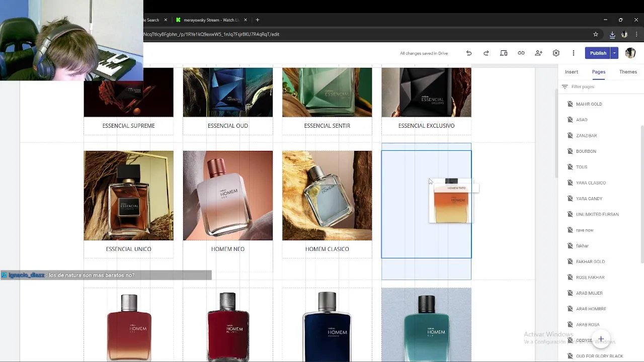Viewport: 644px width, 362px height.
Task: Select the TOUS page
Action: (582, 167)
